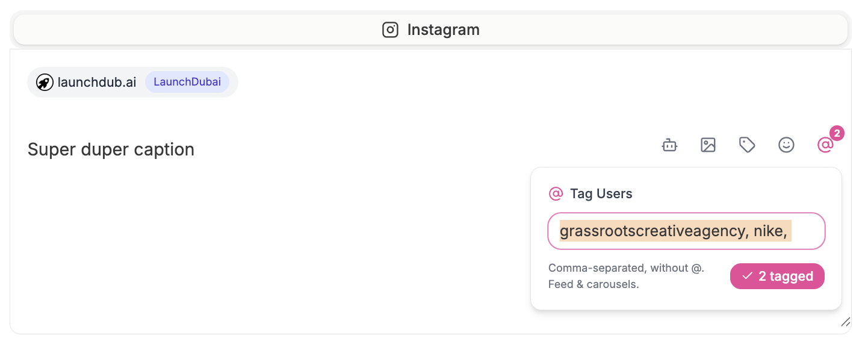Click the Super duper caption text

111,149
